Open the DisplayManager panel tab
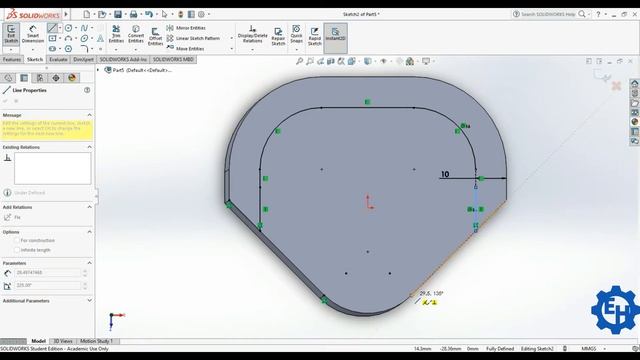640x360 pixels. pos(72,78)
